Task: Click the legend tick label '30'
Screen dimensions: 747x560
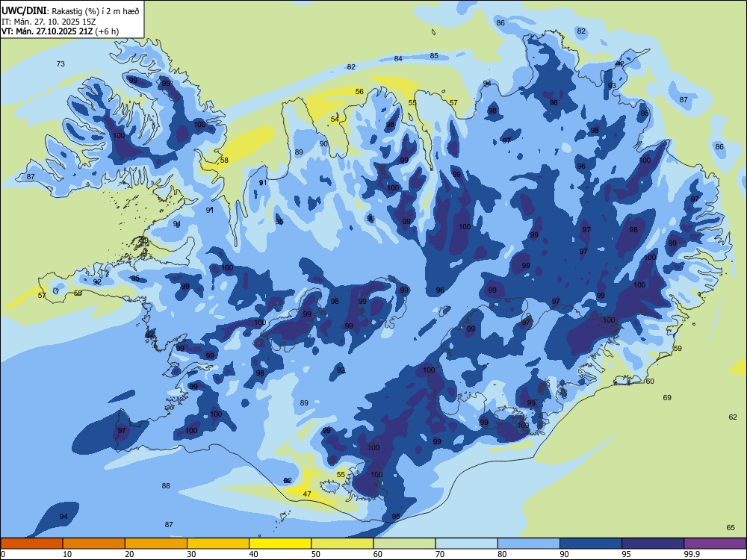Action: (191, 554)
